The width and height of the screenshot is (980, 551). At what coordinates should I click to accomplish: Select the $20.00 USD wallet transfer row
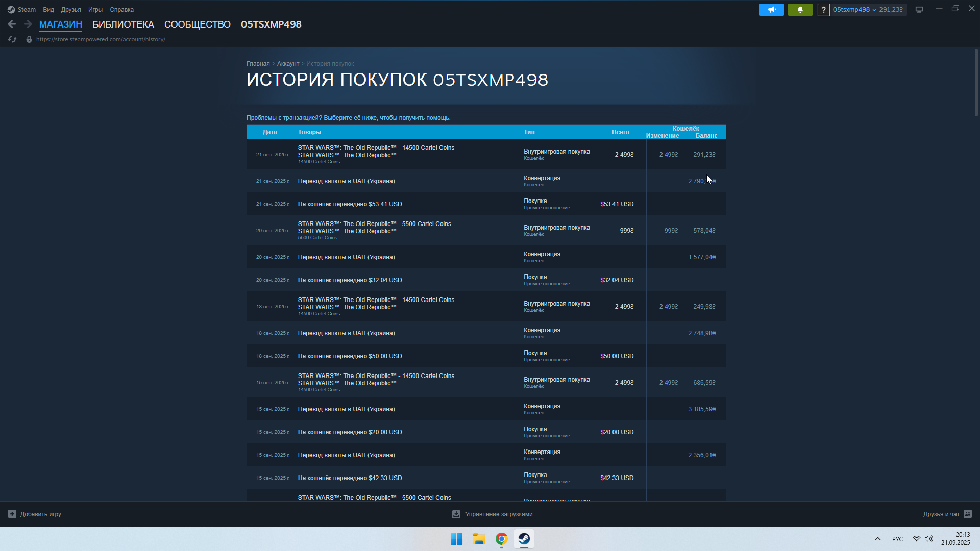pos(486,432)
